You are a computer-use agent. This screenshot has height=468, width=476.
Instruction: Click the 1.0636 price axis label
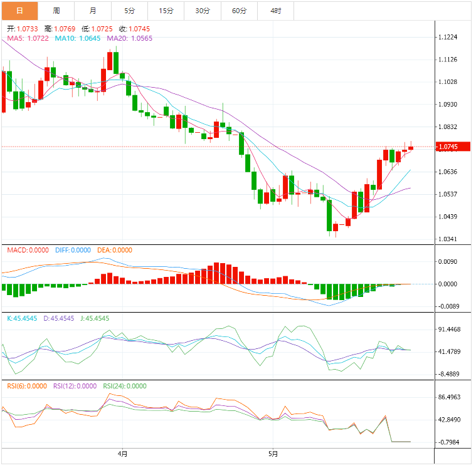coord(448,172)
